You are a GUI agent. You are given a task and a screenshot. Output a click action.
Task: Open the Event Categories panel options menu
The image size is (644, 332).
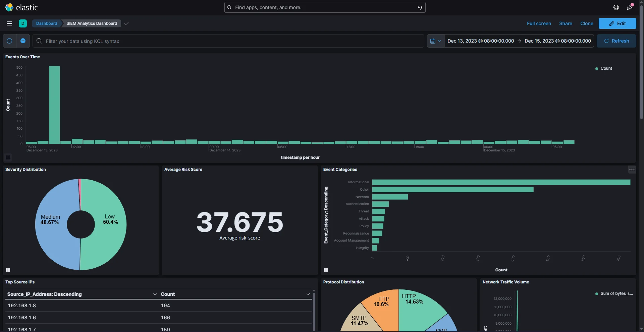pyautogui.click(x=632, y=170)
